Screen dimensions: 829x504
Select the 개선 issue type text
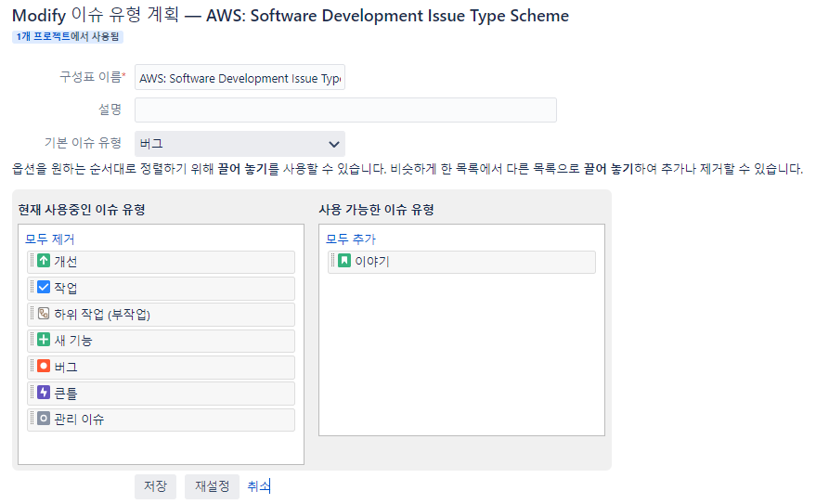pyautogui.click(x=66, y=261)
